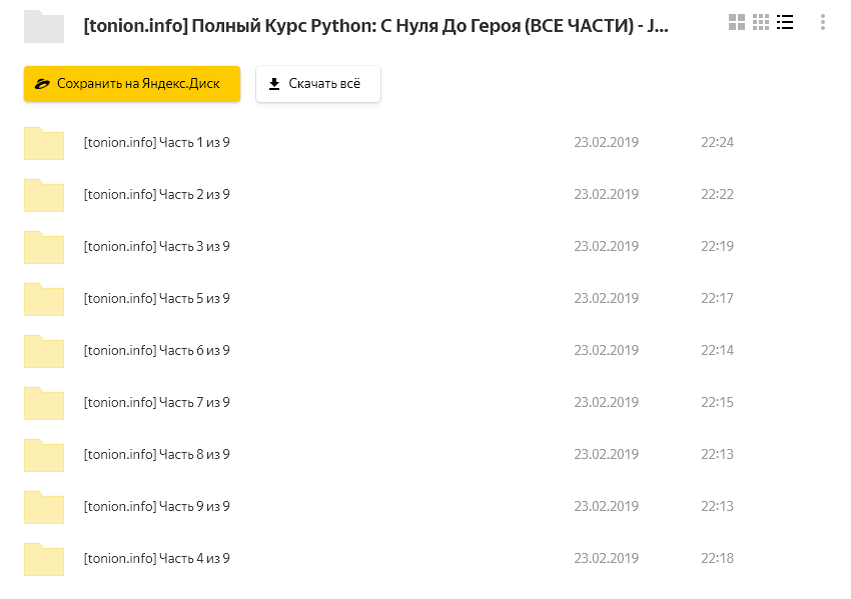The height and width of the screenshot is (599, 851).
Task: Click folder icon of Часть 8 из 9
Action: click(44, 455)
